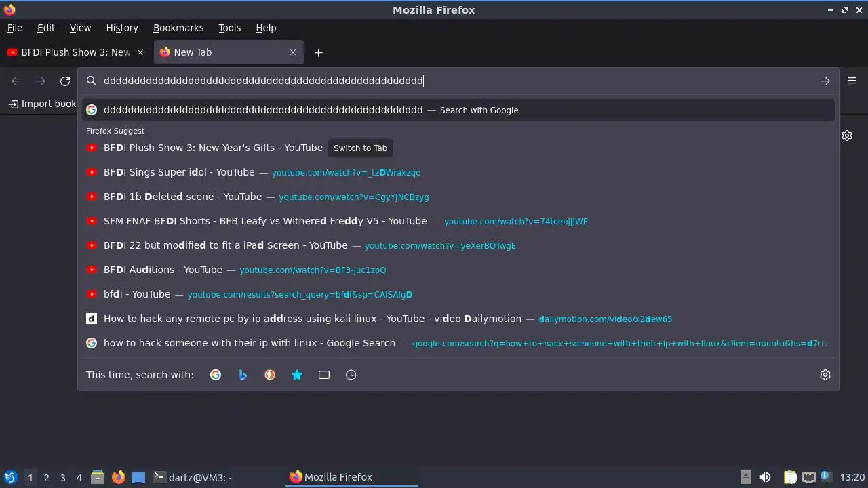Close the BFDI Plush Show 3 tab
This screenshot has width=868, height=488.
click(140, 52)
